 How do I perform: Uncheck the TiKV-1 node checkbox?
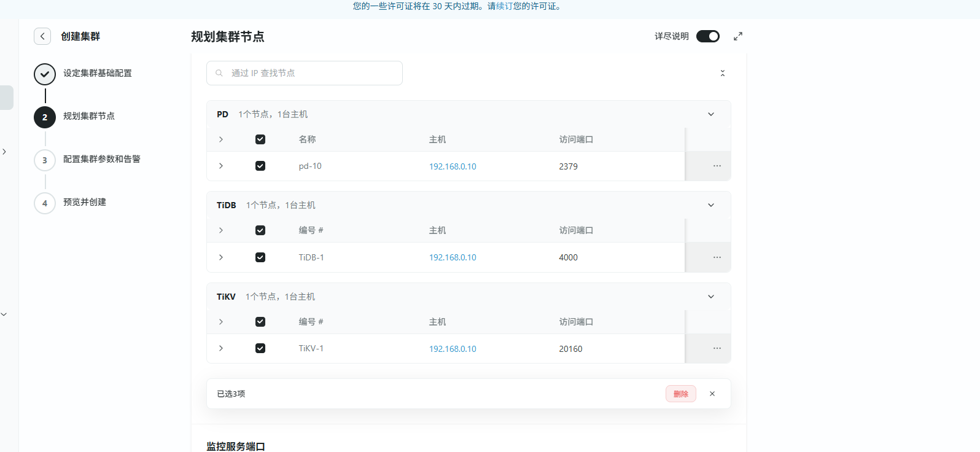(260, 348)
